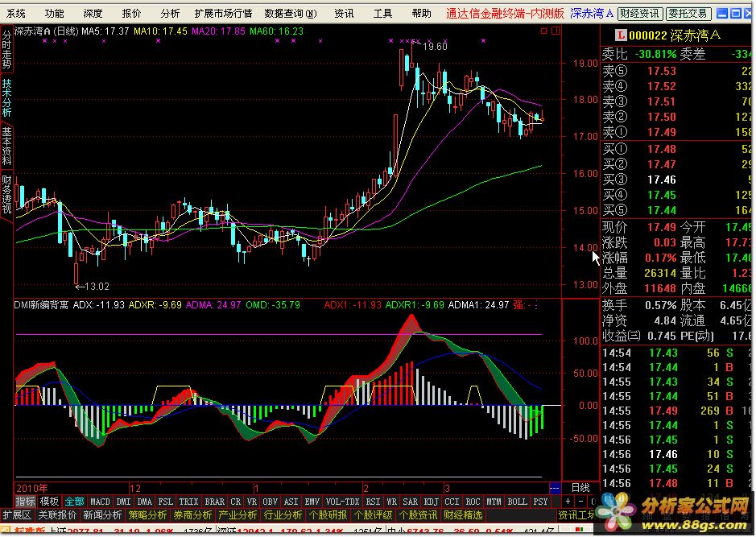Click the 000022 深赤湾A stock title
756x537 pixels.
[675, 35]
